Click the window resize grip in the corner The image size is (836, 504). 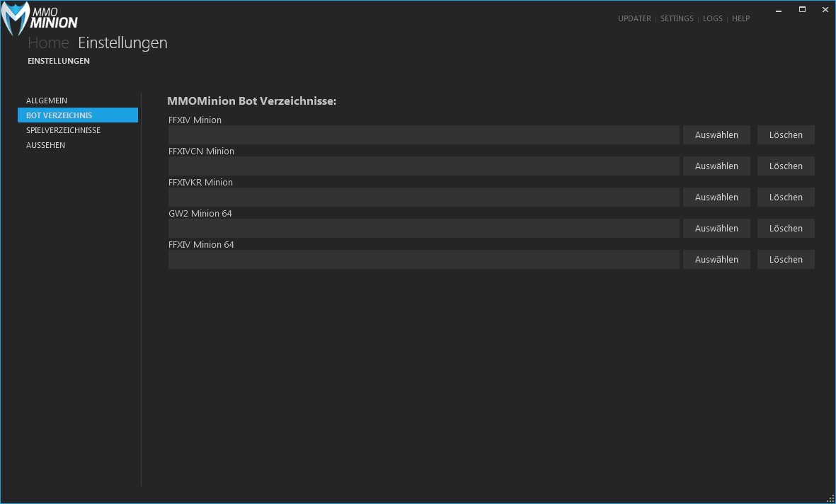[830, 498]
